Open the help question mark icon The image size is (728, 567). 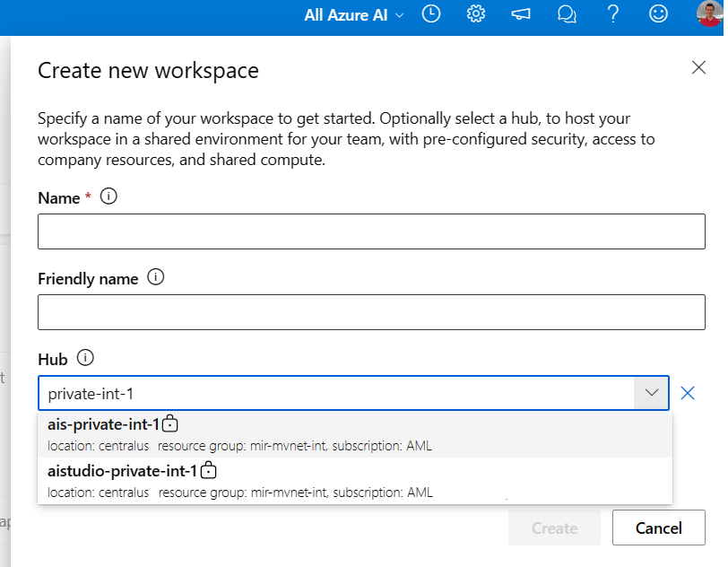click(612, 14)
